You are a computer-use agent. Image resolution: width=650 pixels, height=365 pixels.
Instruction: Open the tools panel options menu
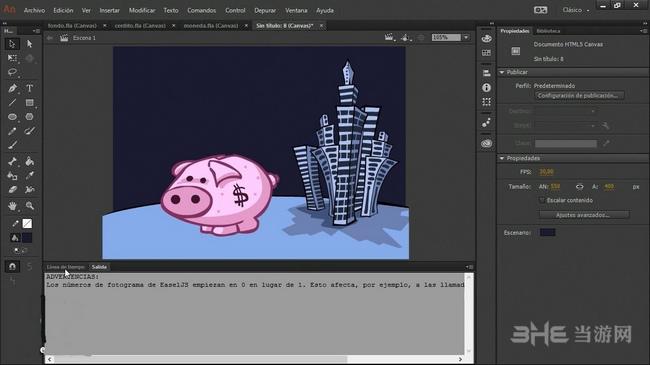point(36,31)
